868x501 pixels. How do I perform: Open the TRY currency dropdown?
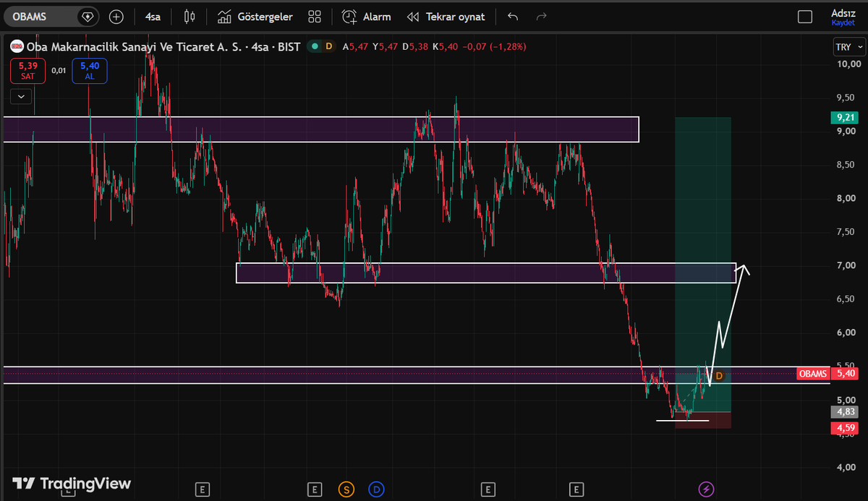[848, 47]
